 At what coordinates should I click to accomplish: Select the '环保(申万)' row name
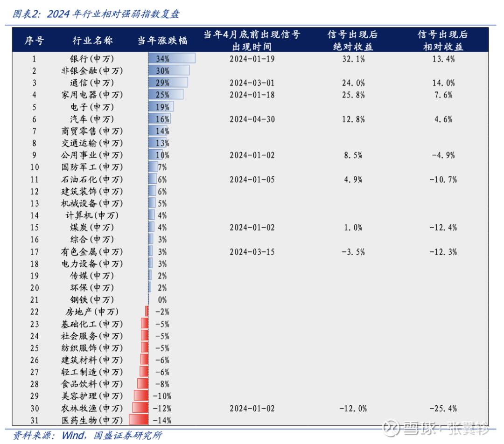tap(92, 288)
